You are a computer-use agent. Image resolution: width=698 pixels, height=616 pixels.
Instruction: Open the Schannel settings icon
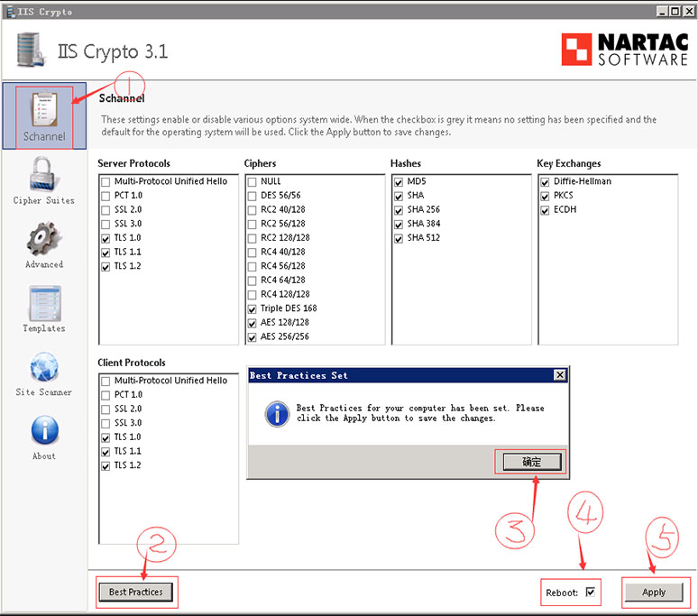[44, 114]
